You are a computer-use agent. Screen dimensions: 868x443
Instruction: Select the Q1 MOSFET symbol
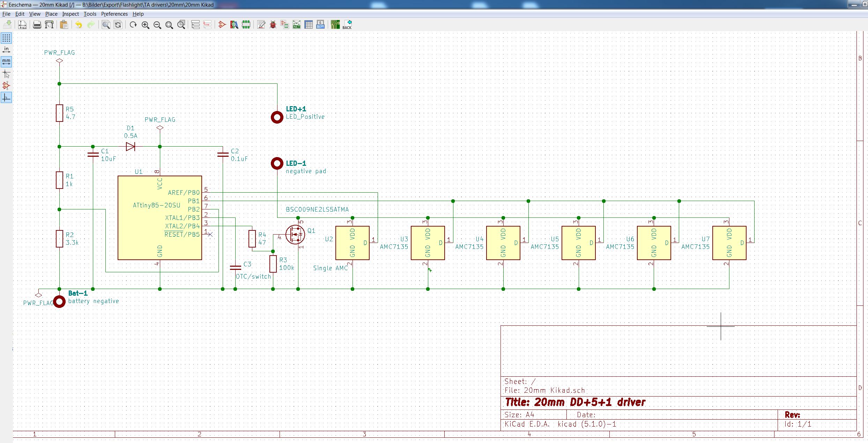[x=295, y=235]
